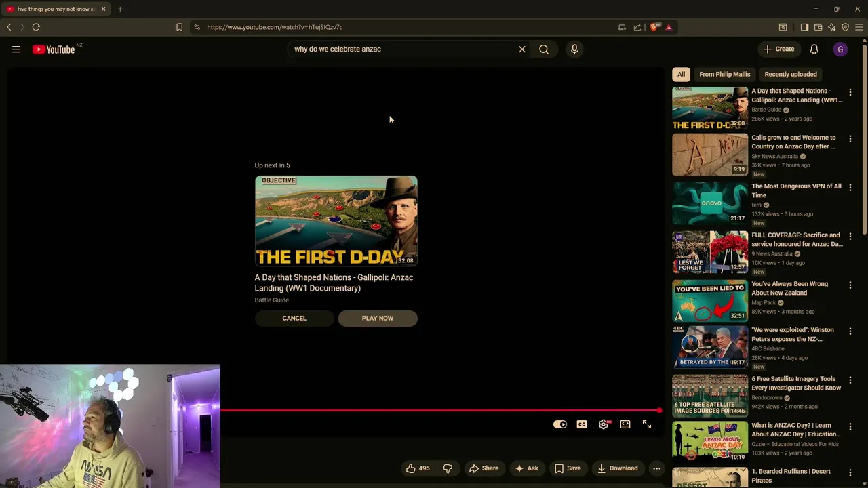This screenshot has width=868, height=488.
Task: Click the onavo VPN video thumbnail
Action: click(710, 203)
